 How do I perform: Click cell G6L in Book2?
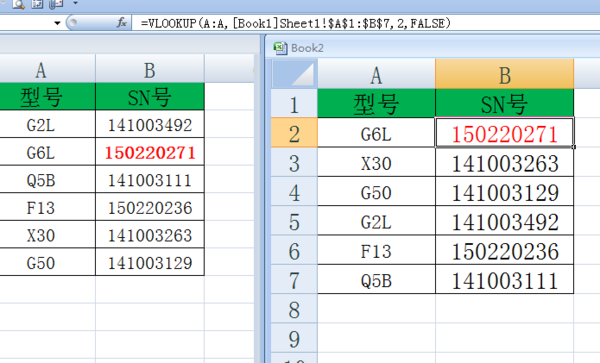click(376, 133)
